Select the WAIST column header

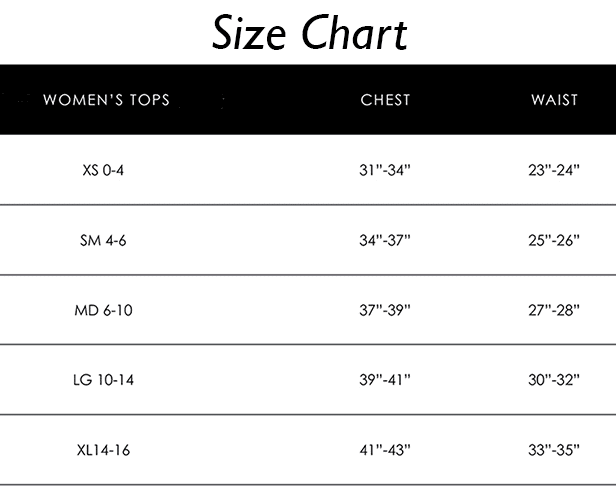pyautogui.click(x=554, y=100)
